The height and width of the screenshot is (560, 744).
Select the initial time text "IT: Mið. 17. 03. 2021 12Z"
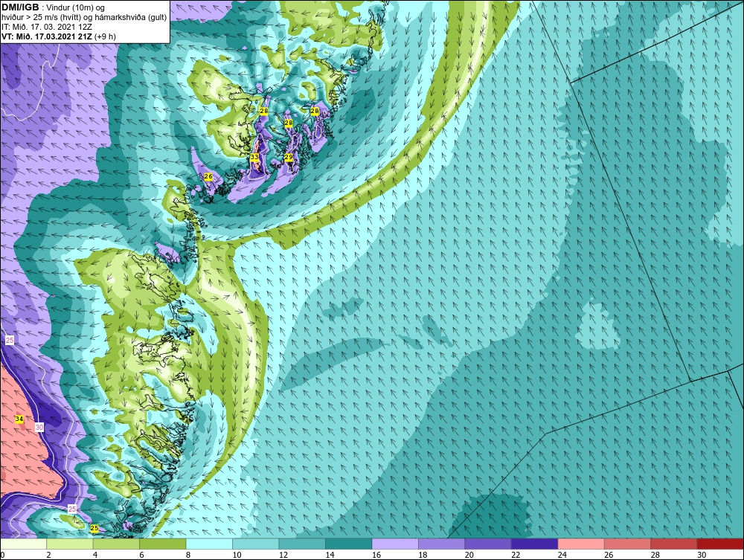pyautogui.click(x=47, y=27)
